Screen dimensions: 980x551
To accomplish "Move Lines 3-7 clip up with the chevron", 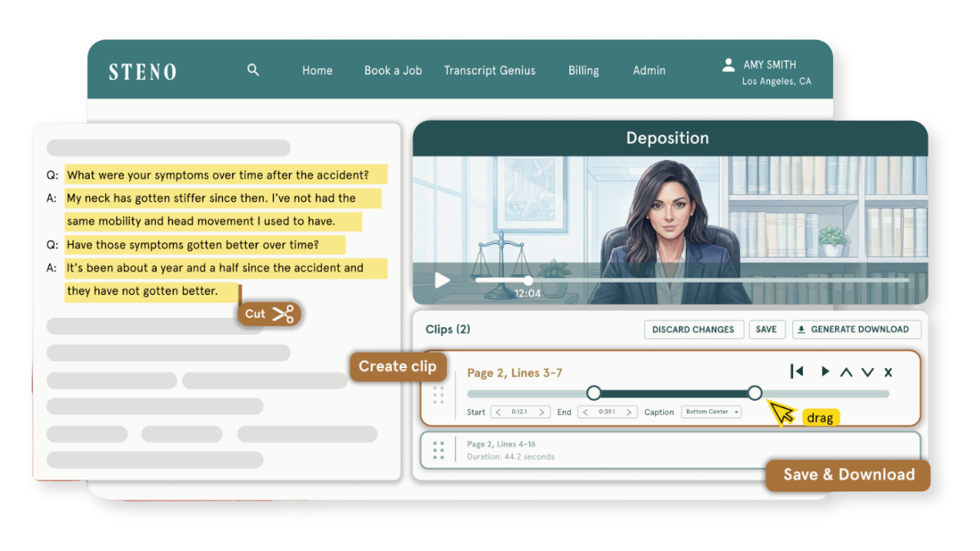I will pos(846,372).
